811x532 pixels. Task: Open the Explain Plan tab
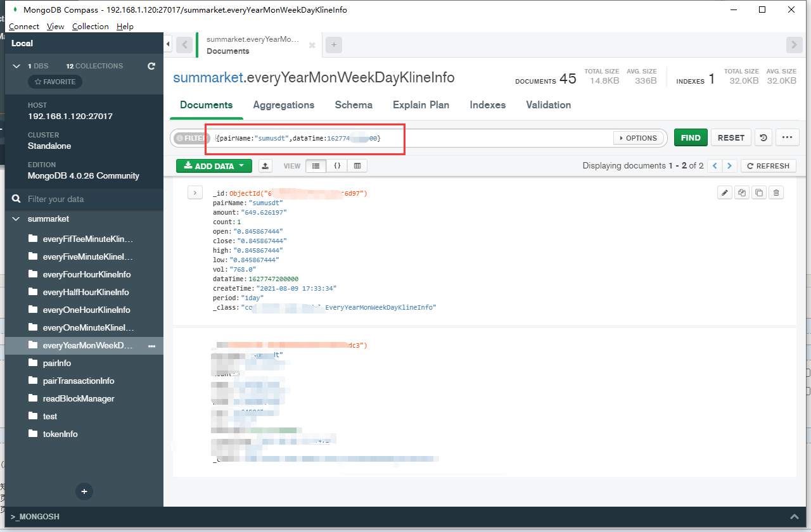click(x=421, y=105)
